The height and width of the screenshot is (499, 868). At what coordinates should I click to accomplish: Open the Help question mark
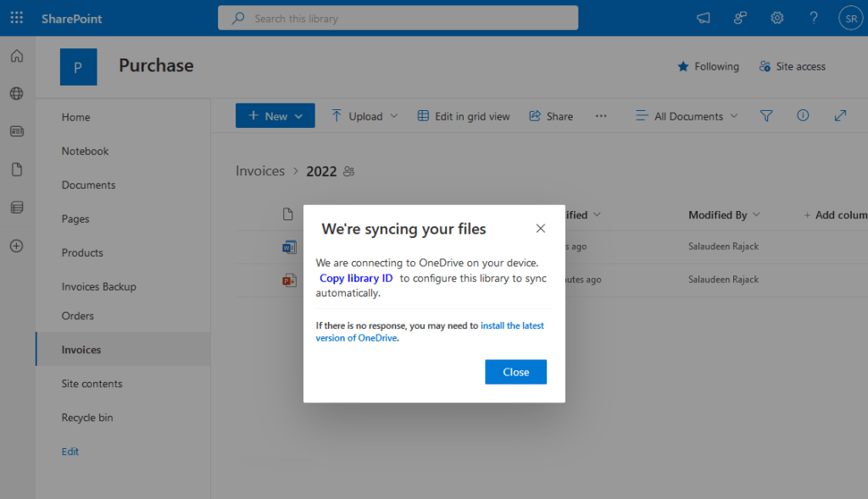pos(813,17)
